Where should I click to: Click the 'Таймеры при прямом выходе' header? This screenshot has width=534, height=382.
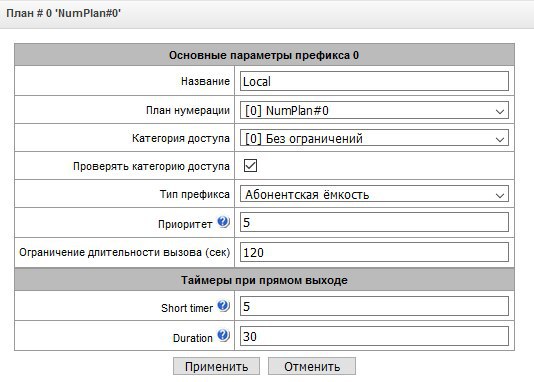coord(264,280)
